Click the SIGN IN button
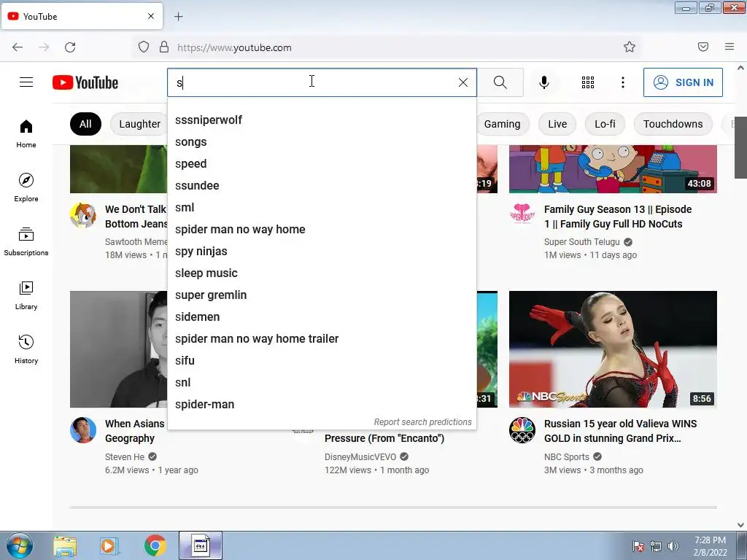 (x=683, y=82)
